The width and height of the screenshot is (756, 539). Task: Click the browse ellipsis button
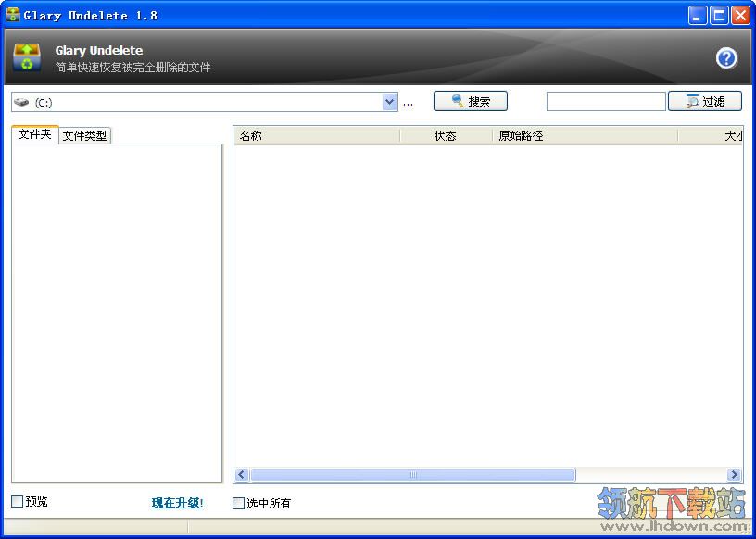(408, 103)
